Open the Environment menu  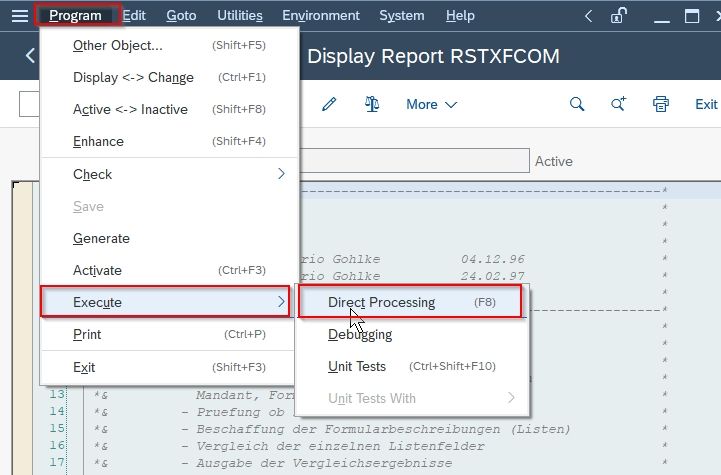tap(321, 16)
